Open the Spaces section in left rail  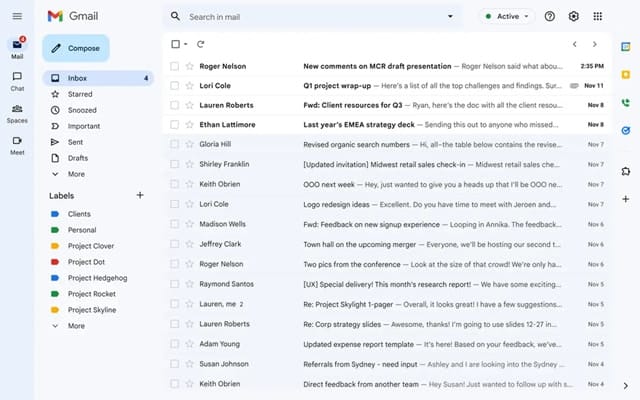pos(17,110)
